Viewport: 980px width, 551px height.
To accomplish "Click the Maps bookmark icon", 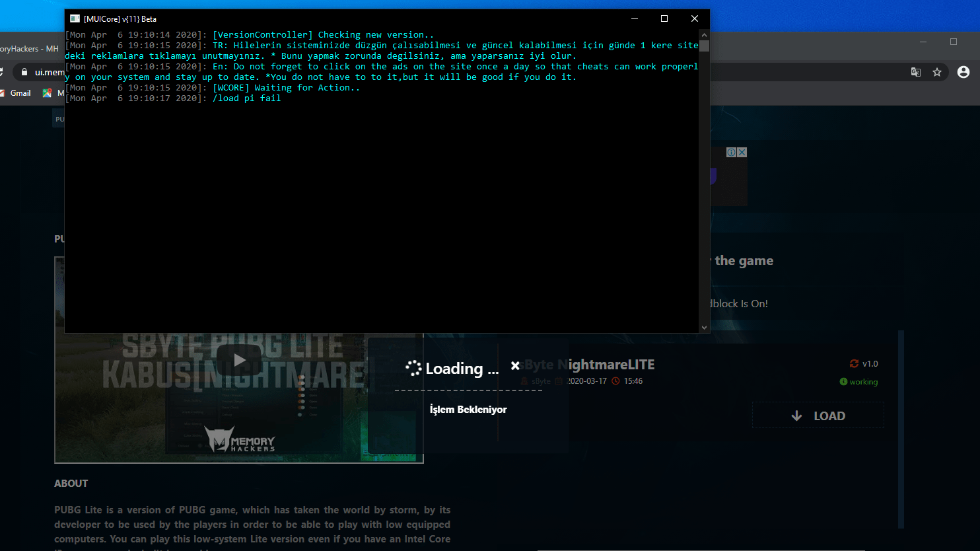I will coord(47,93).
